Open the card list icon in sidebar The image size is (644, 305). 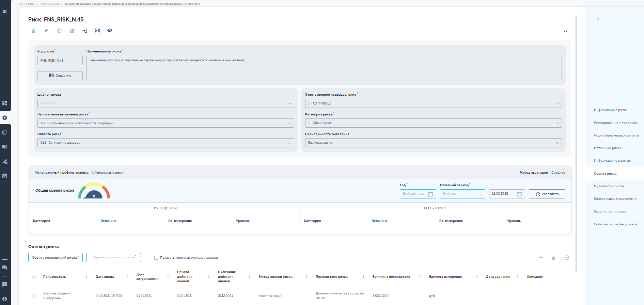coord(4,147)
